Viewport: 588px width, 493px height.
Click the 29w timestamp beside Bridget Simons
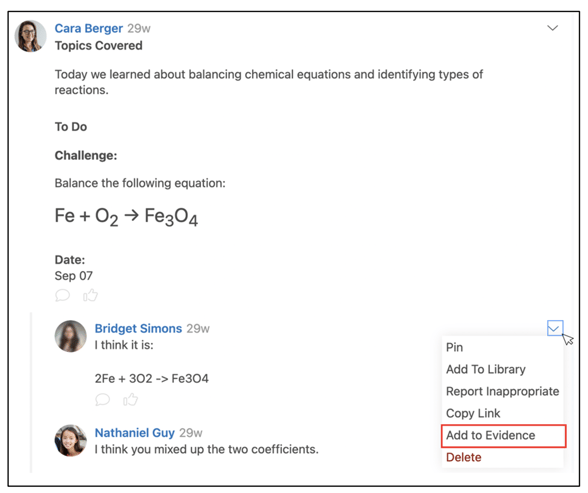point(198,328)
